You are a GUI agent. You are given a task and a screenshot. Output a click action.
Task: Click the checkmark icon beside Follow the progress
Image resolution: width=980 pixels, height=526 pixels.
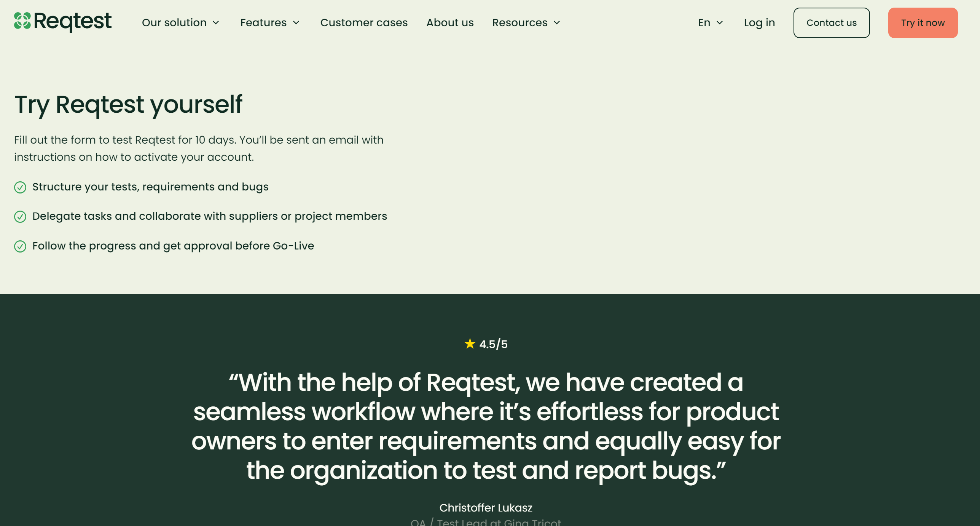click(x=20, y=246)
